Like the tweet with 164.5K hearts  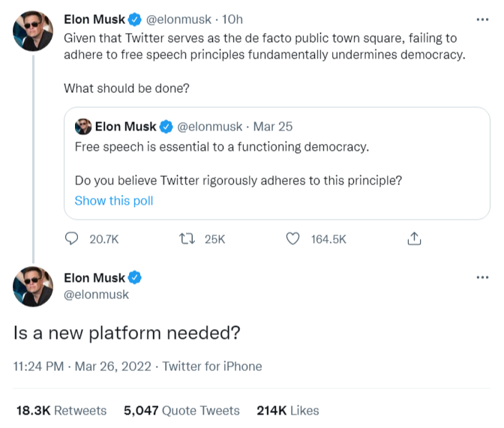[292, 239]
